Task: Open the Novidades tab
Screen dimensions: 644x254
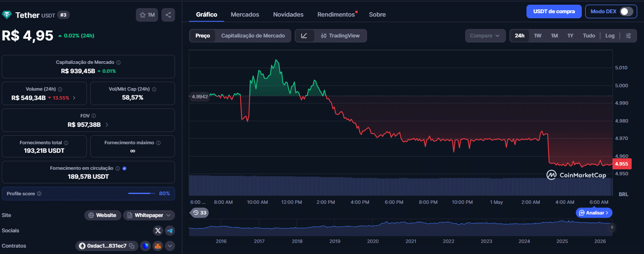Action: [x=288, y=14]
